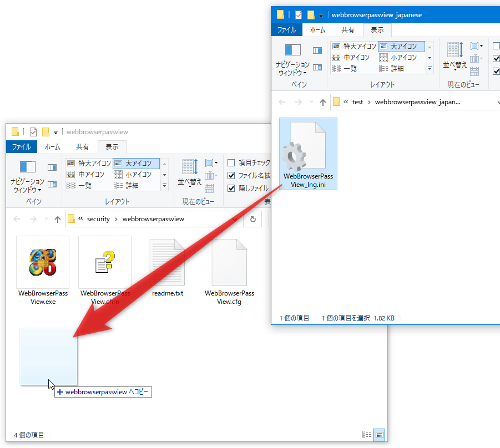Select 特大アイコン layout in webbrowserpassview window
This screenshot has height=448, width=500.
pos(89,164)
